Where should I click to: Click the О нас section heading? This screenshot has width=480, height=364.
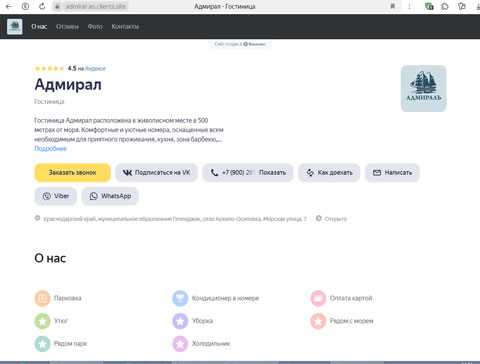(x=50, y=258)
